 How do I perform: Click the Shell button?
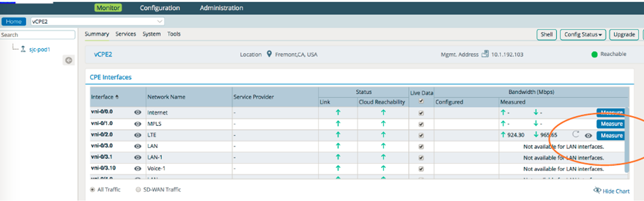[x=547, y=35]
